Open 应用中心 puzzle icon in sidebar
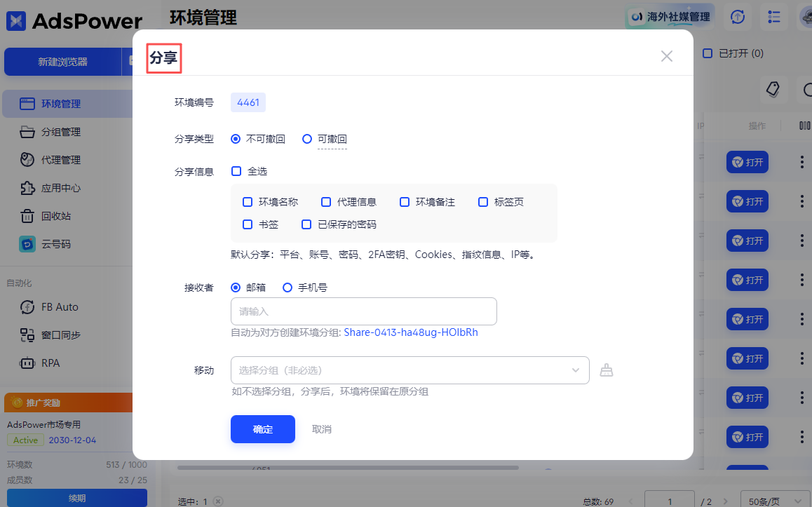The width and height of the screenshot is (812, 507). point(27,188)
